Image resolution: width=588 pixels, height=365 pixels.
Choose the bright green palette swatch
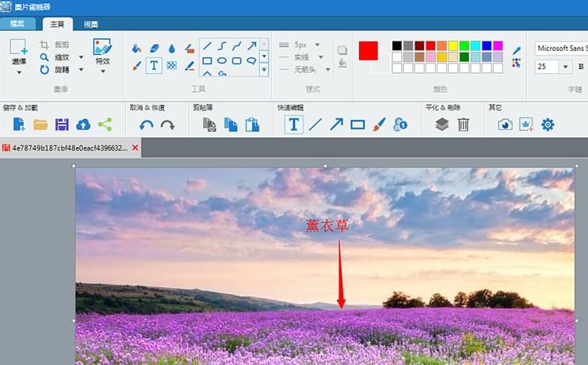[464, 46]
